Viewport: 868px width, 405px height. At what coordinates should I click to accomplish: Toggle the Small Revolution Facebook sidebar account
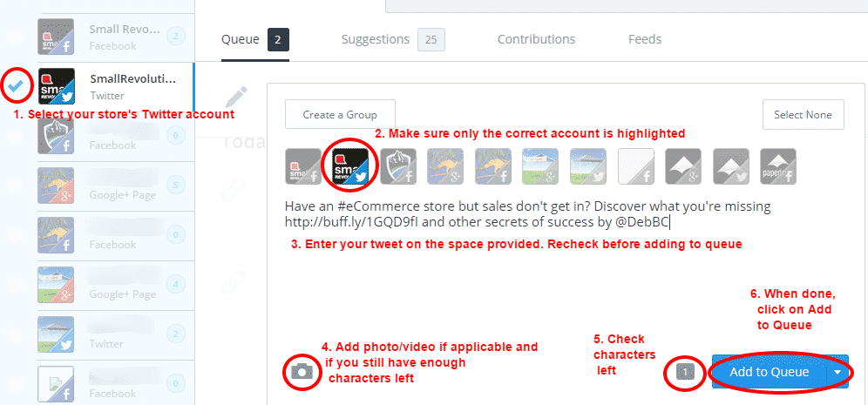pos(98,37)
